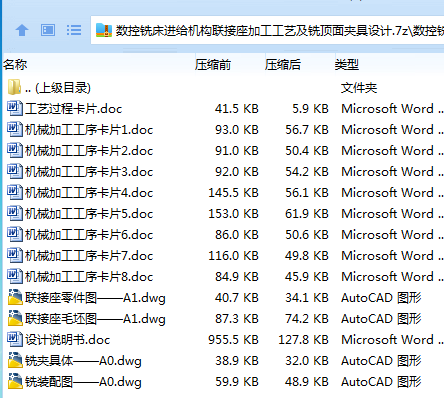Click the 文件夹 type cell
444x398 pixels.
pos(359,88)
